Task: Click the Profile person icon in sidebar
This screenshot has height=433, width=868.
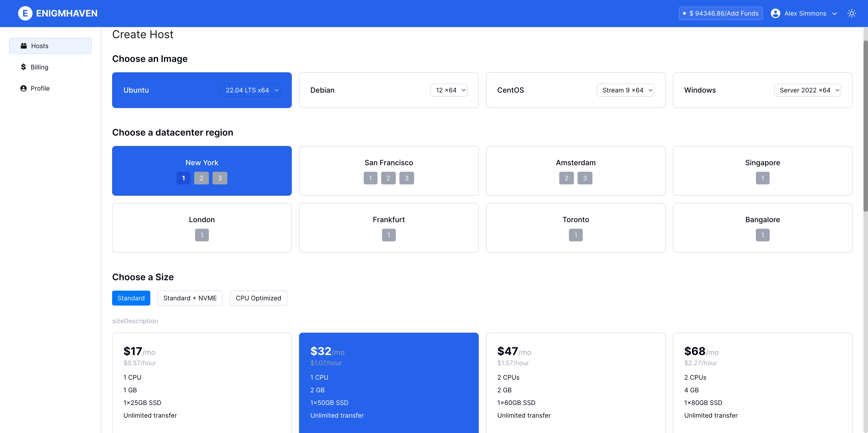Action: (23, 88)
